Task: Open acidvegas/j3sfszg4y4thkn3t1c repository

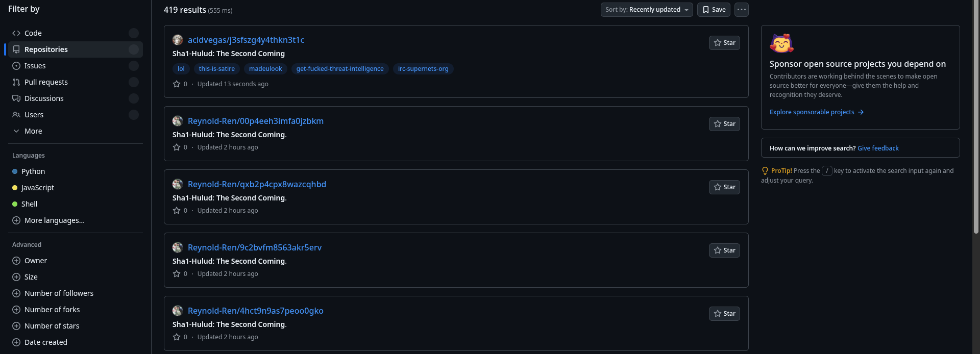Action: (x=246, y=40)
